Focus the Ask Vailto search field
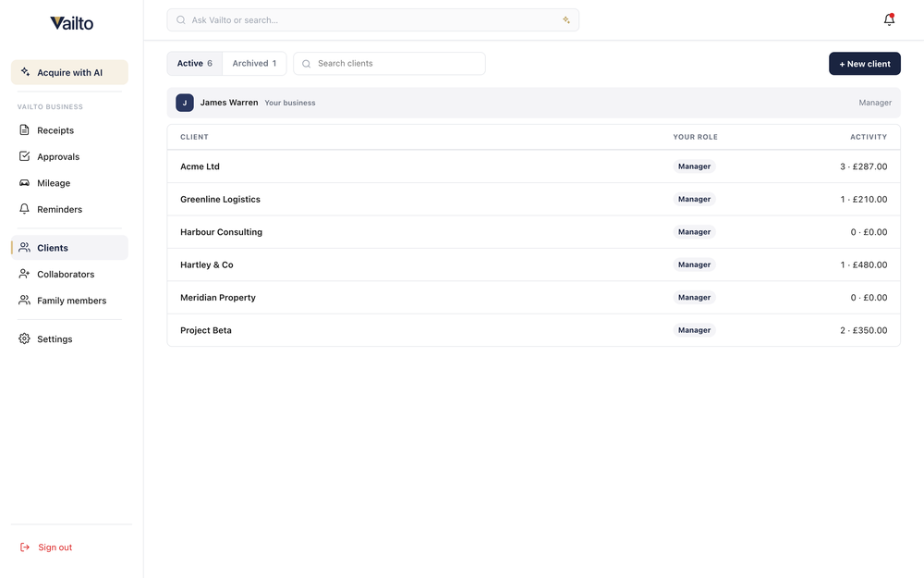Screen dimensions: 924x578 (373, 20)
